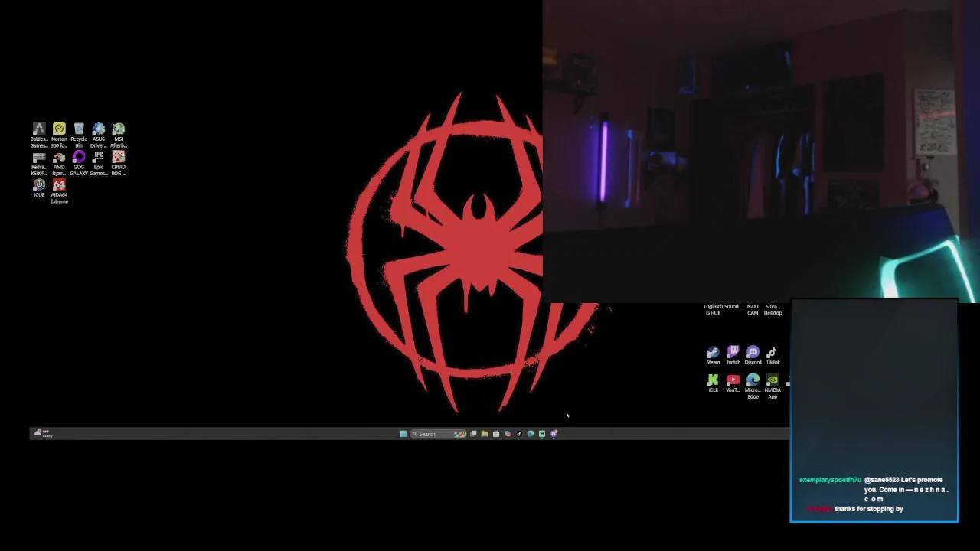Open the Kick desktop shortcut
The width and height of the screenshot is (980, 551).
(713, 383)
